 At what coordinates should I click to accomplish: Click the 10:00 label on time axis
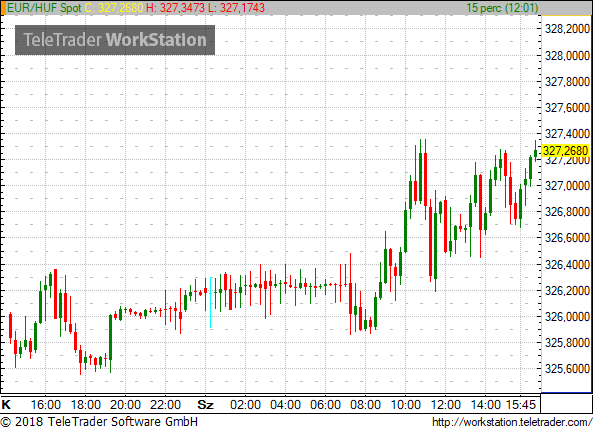pos(405,405)
